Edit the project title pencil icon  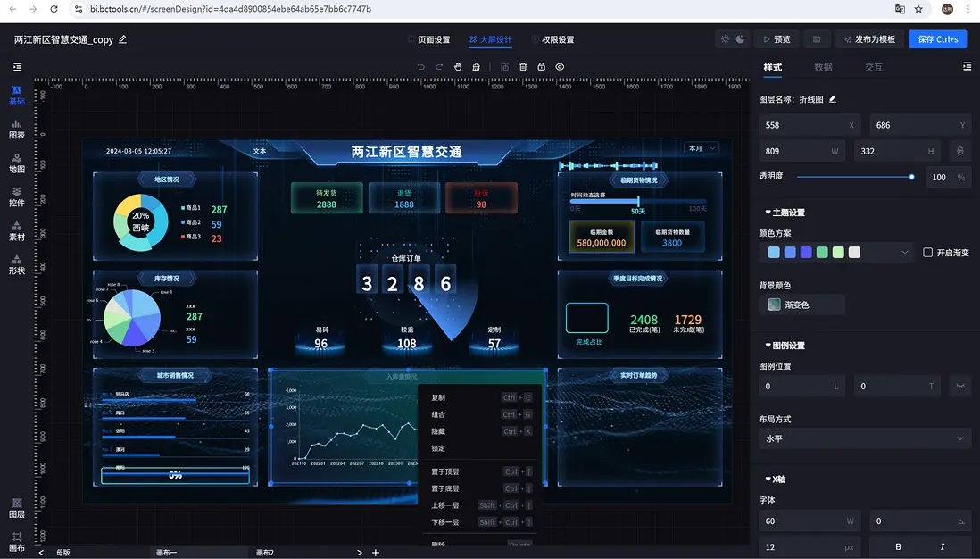[122, 39]
